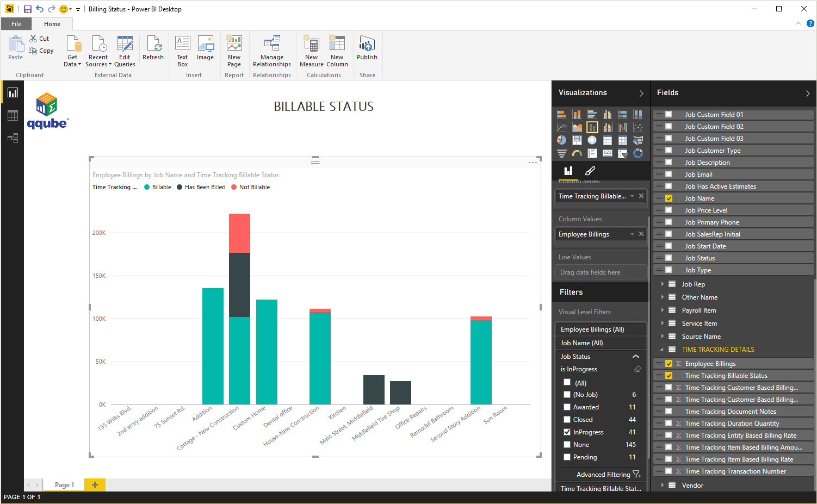Choose the stacked column chart visualization
Screen dimensions: 817x504
tap(577, 114)
